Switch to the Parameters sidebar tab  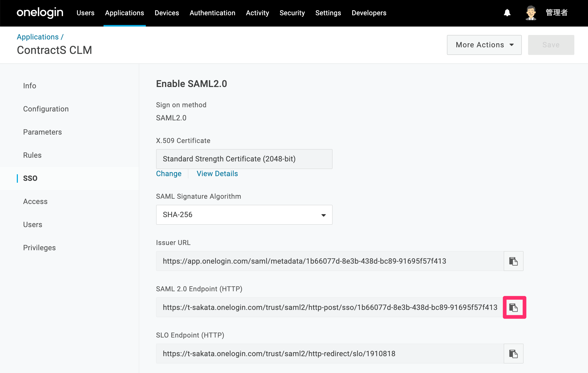point(43,132)
